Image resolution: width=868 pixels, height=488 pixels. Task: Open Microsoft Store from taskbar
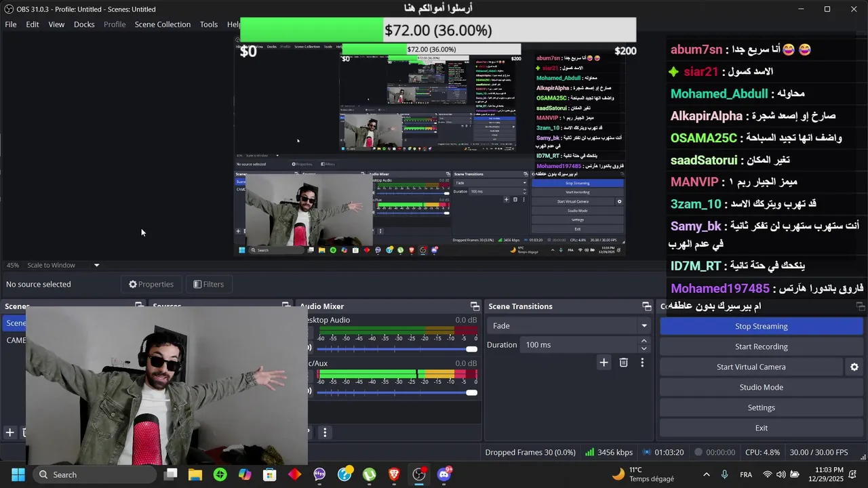tap(270, 474)
